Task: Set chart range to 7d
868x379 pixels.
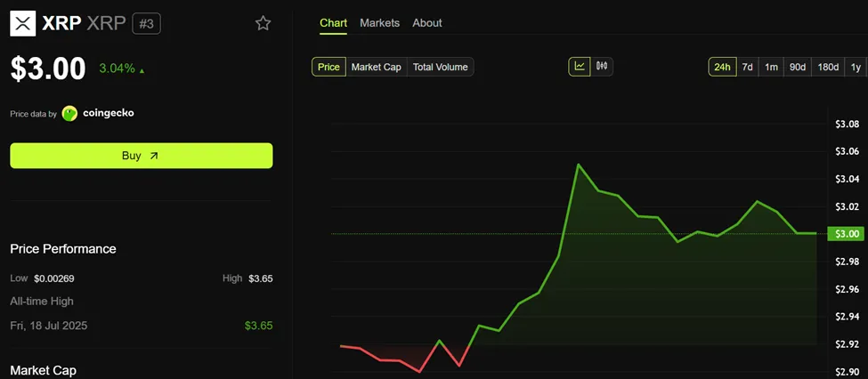Action: click(748, 67)
